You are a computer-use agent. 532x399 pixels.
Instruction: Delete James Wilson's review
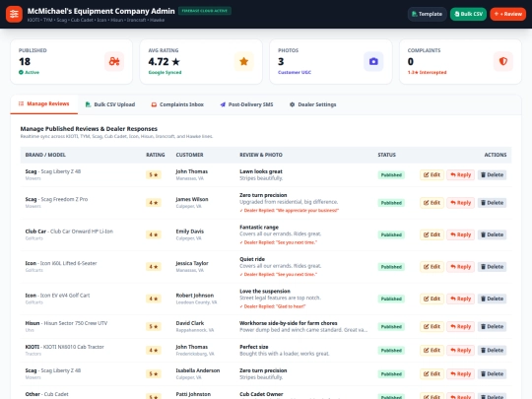pos(492,203)
